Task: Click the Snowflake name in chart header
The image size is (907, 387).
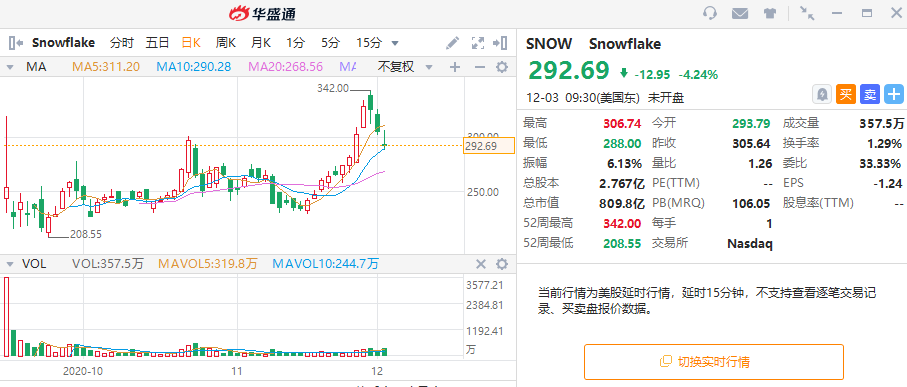Action: click(65, 43)
